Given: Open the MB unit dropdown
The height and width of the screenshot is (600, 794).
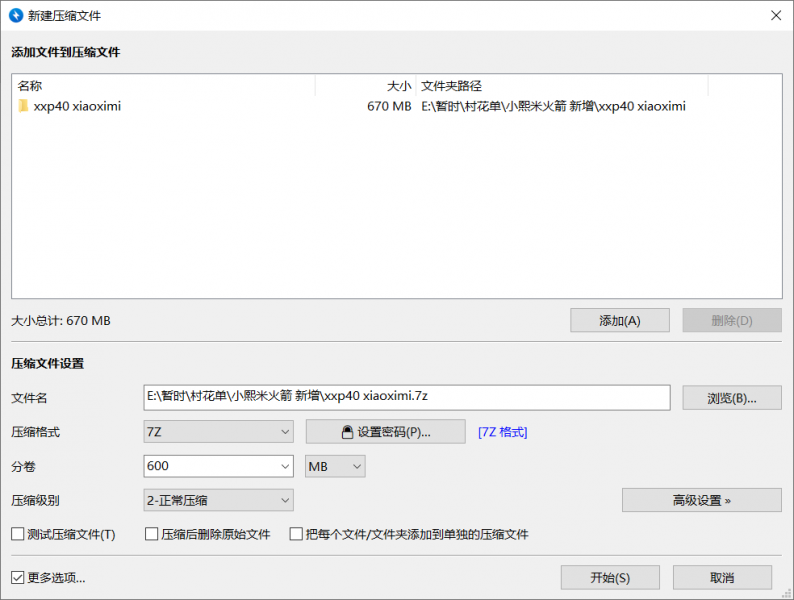Looking at the screenshot, I should 335,466.
